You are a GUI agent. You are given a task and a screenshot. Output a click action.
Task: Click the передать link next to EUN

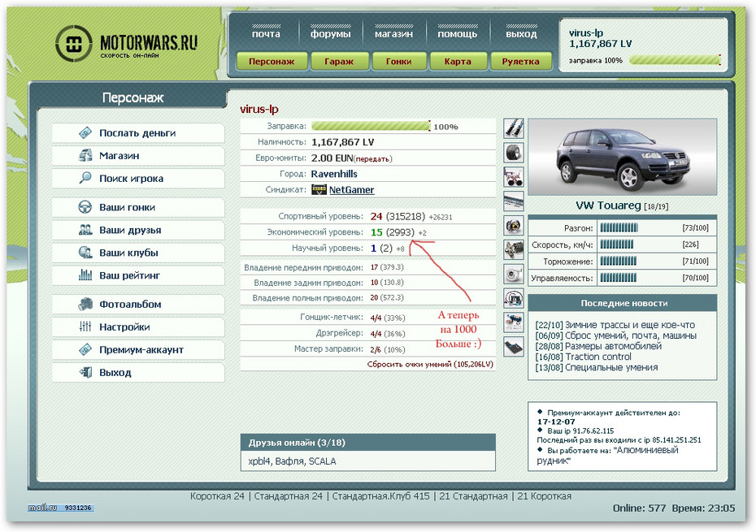(x=373, y=158)
